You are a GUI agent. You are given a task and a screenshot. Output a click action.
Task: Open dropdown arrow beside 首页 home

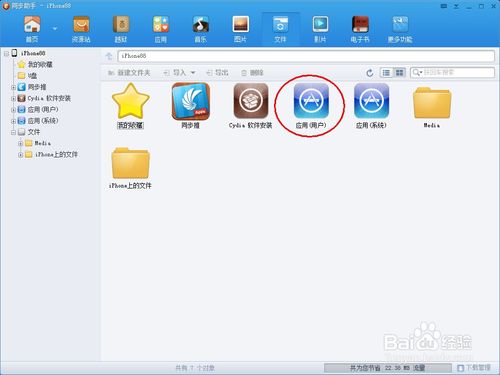(x=55, y=29)
